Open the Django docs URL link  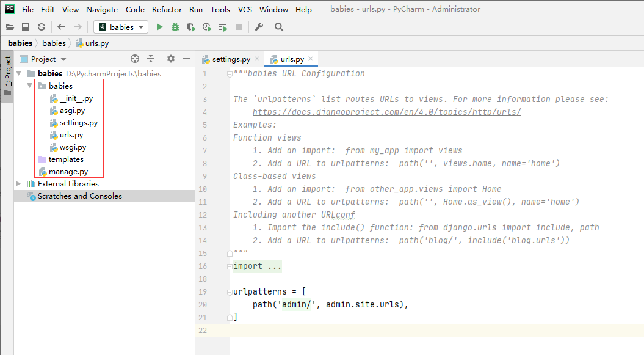click(386, 112)
